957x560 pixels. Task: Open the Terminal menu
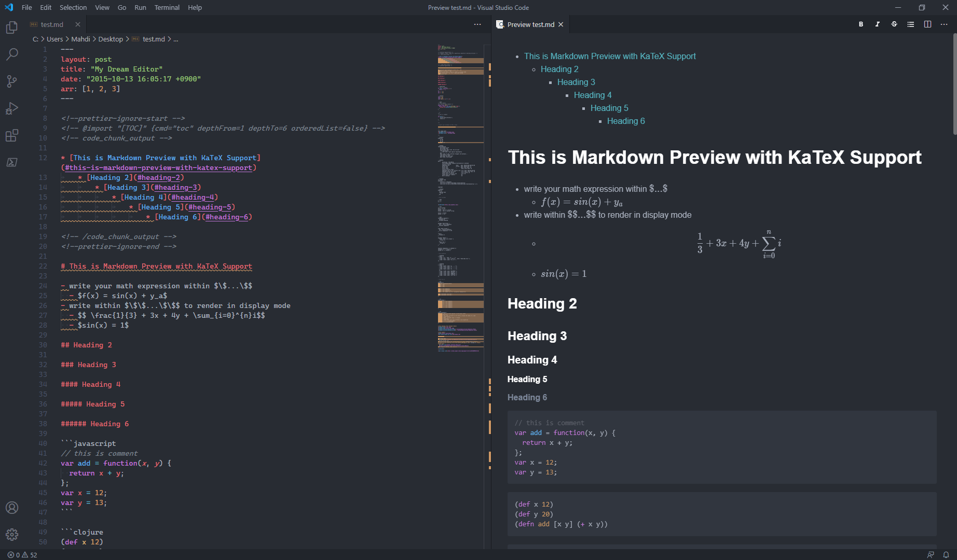[x=167, y=7]
